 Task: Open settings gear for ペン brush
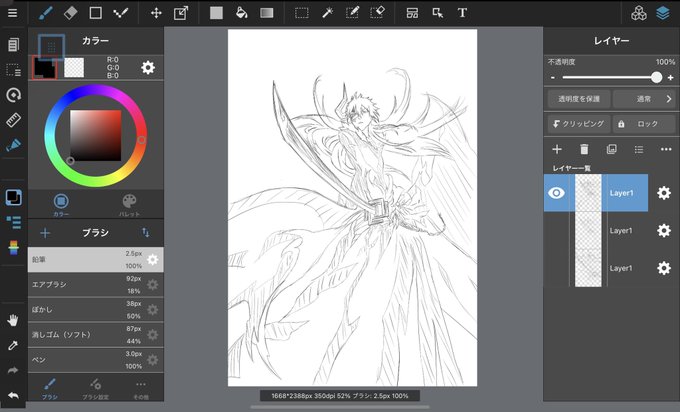153,360
